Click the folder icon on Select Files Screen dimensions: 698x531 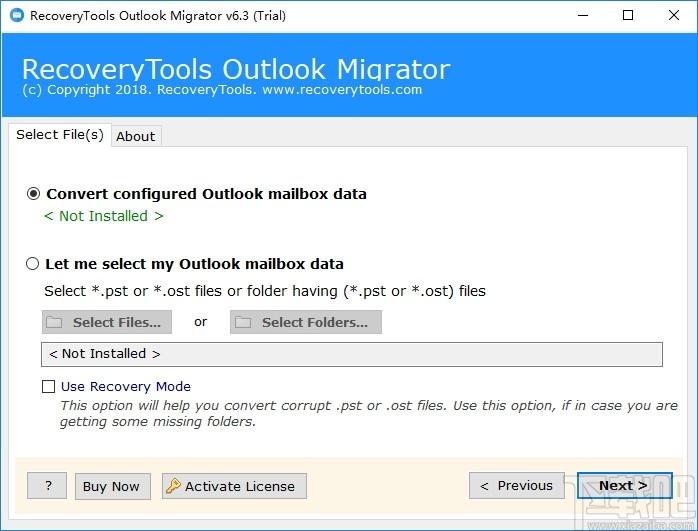(x=55, y=322)
